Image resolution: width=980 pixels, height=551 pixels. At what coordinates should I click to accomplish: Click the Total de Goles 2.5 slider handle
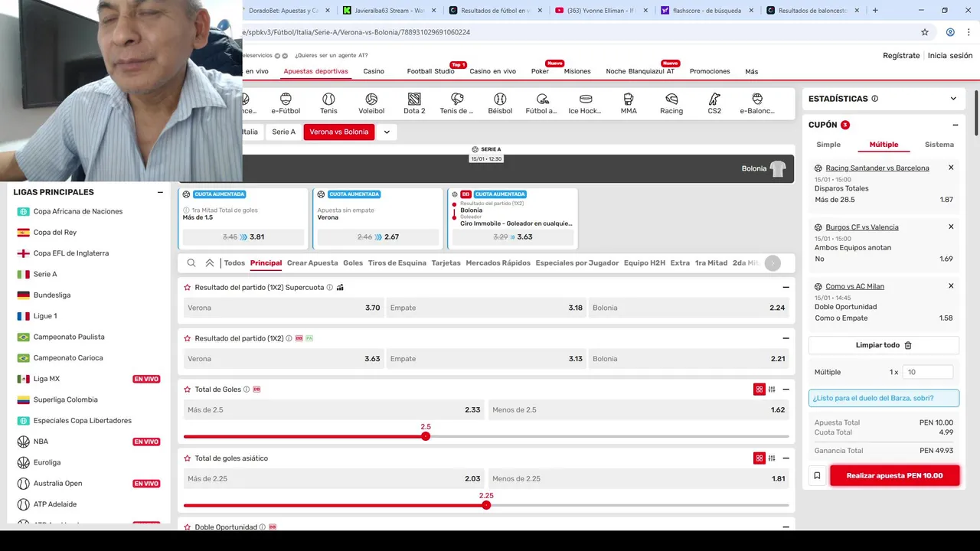426,436
